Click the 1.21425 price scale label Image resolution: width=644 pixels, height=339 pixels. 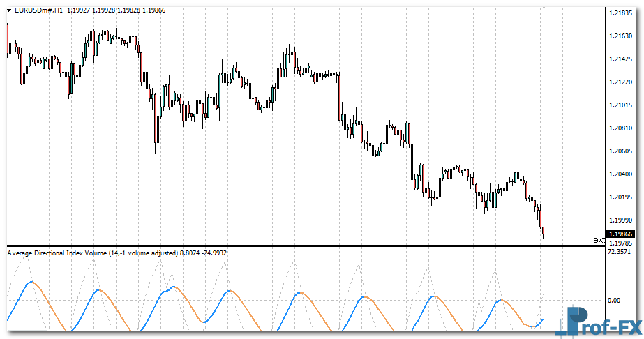pyautogui.click(x=620, y=59)
